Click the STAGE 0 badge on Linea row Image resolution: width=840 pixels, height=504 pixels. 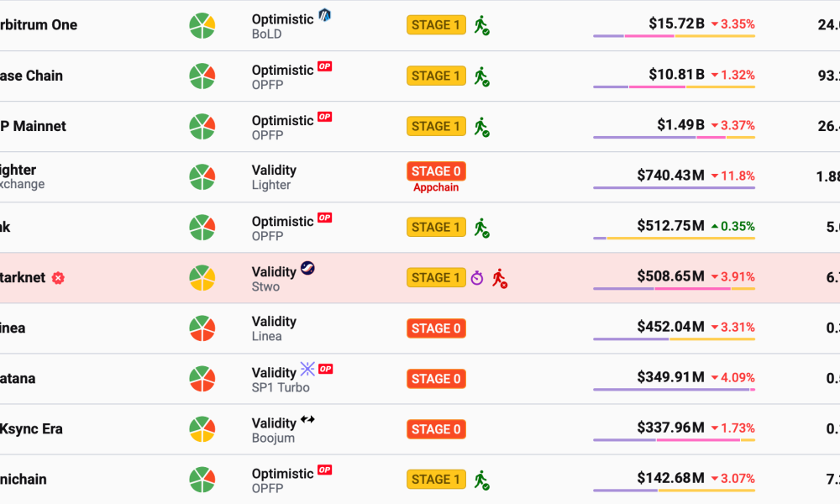coord(436,328)
